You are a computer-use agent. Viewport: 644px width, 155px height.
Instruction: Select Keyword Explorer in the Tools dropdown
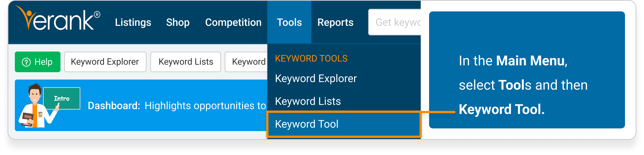pos(316,78)
